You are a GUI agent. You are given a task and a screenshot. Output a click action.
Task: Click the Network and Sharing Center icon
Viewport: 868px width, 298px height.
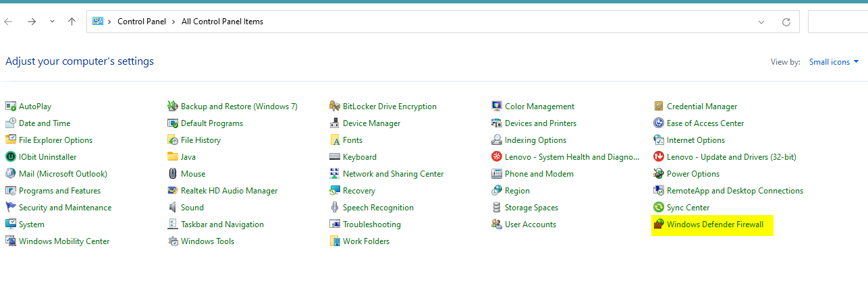click(335, 173)
